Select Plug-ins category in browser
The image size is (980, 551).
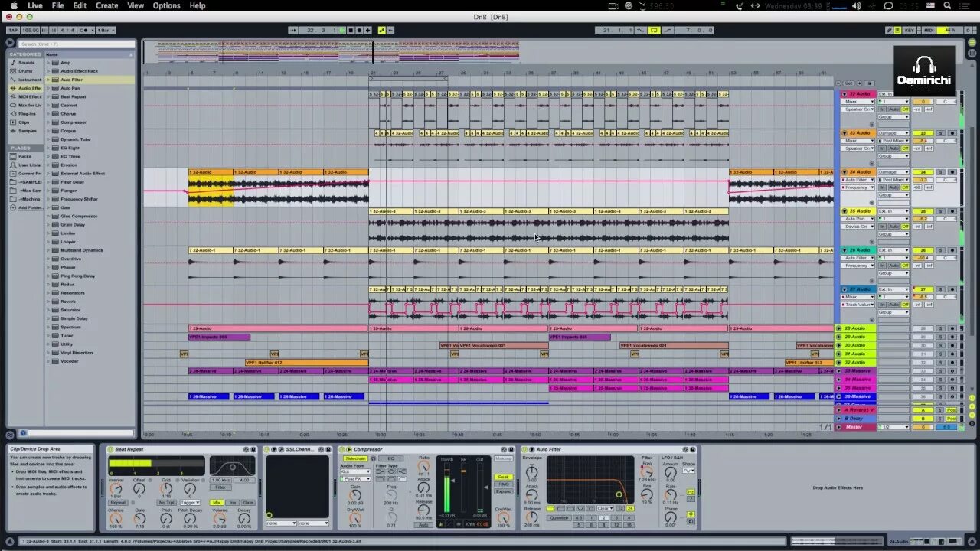click(x=27, y=114)
